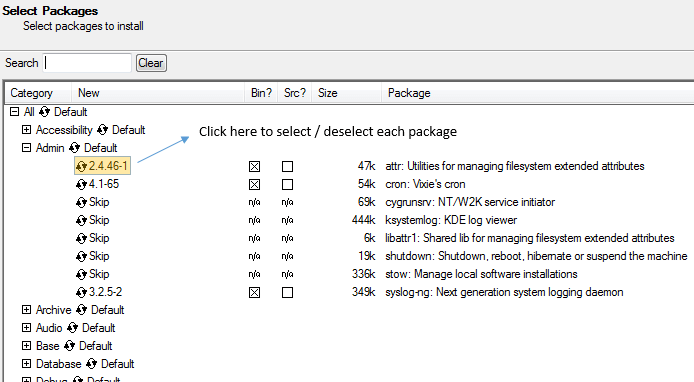Viewport: 694px width, 382px height.
Task: Uncheck the Bin checkbox for the attr package
Action: pos(254,166)
